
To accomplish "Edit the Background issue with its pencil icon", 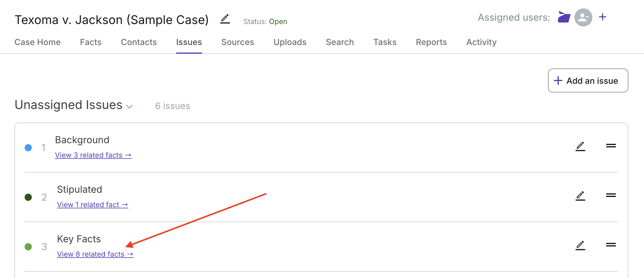I will click(580, 146).
